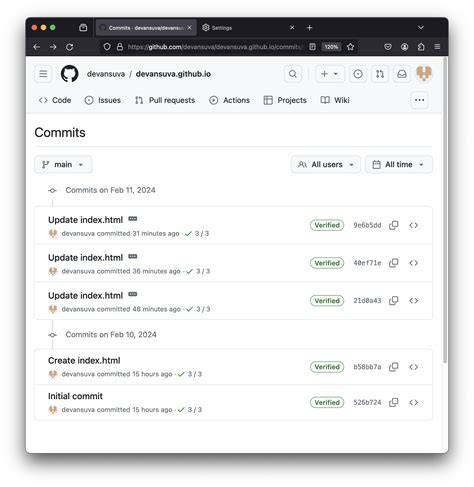Open the devansuva owner link
The width and height of the screenshot is (474, 487).
point(106,74)
